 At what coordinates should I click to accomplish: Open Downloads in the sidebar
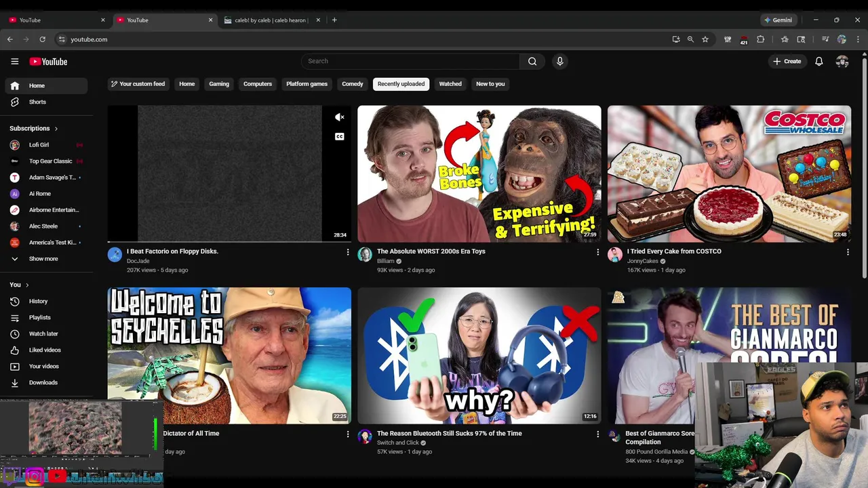(46, 382)
